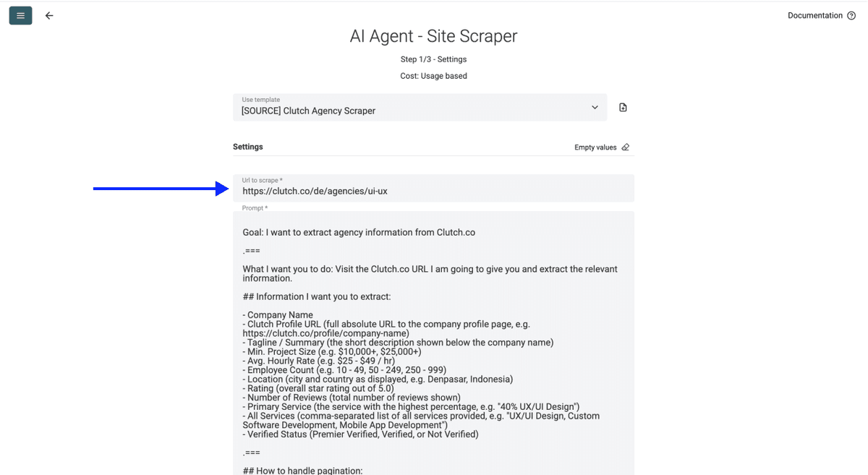868x475 pixels.
Task: Click the 'Cost: Usage based' text
Action: [433, 76]
